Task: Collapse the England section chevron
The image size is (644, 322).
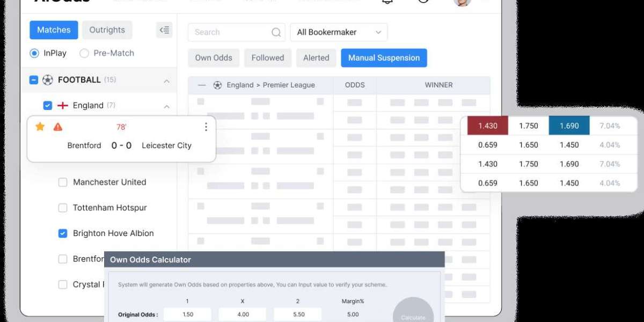Action: pyautogui.click(x=166, y=106)
